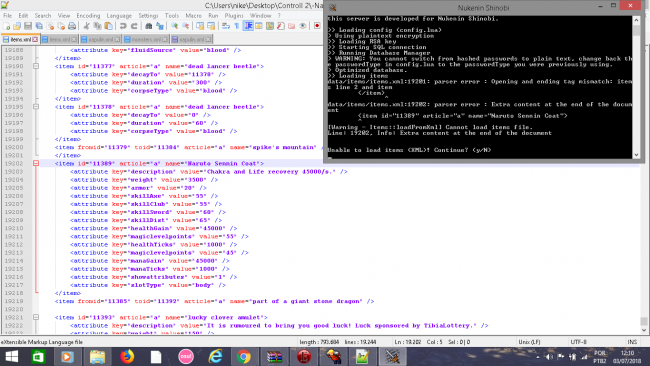Save the file with the Save icon
The image size is (650, 366).
[x=28, y=26]
